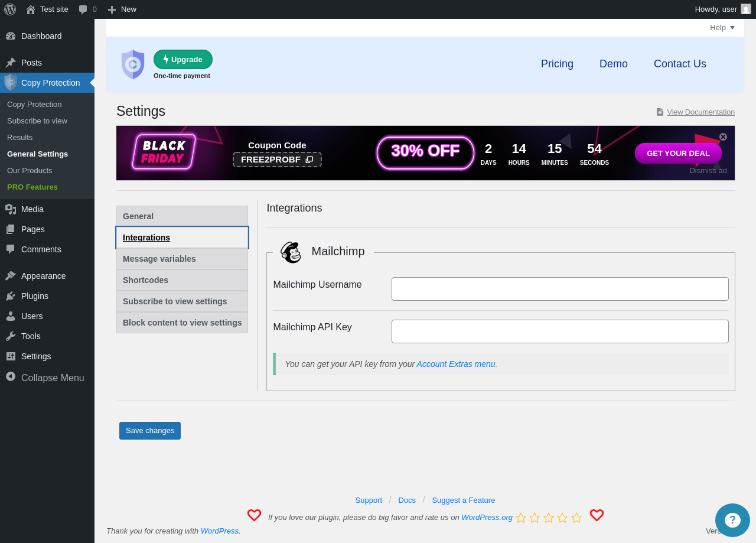Click the WordPress logo in admin bar

point(10,9)
